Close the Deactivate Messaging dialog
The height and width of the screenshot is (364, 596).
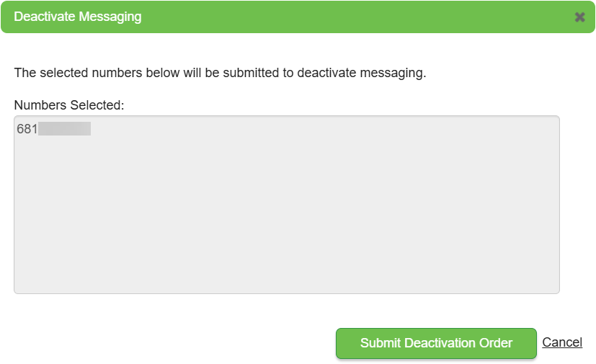pyautogui.click(x=579, y=17)
